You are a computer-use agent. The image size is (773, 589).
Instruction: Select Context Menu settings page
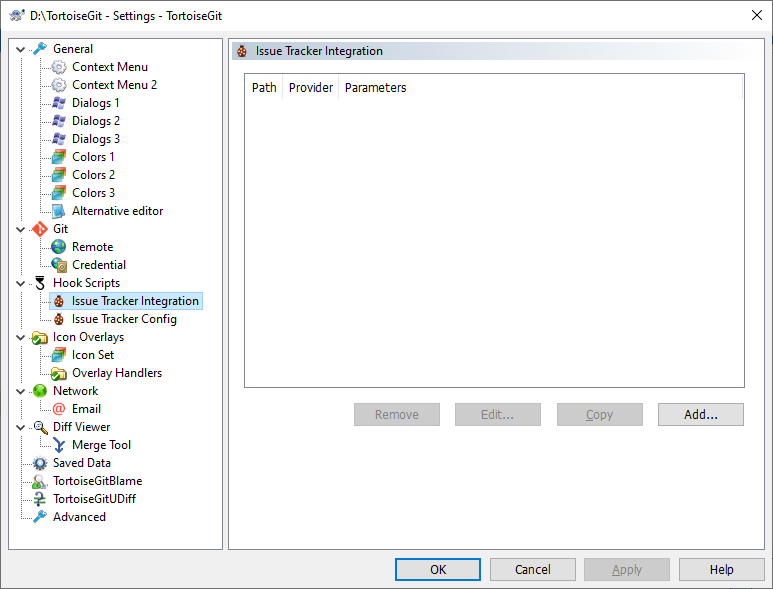click(x=110, y=67)
